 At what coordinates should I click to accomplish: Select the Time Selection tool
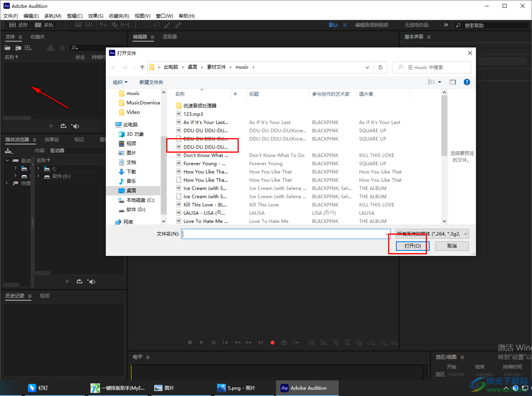(x=136, y=25)
